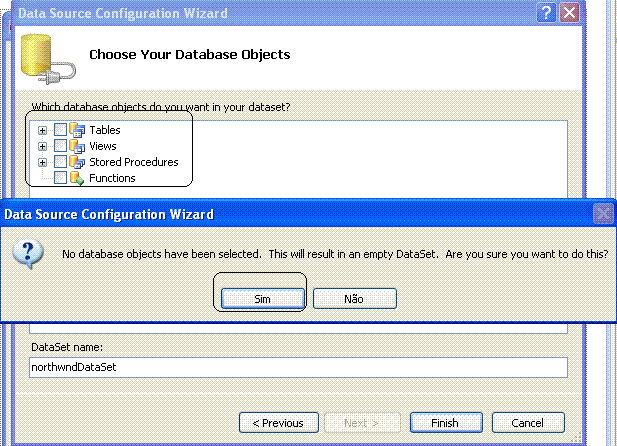617x446 pixels.
Task: Expand the Stored Procedures node
Action: point(42,163)
